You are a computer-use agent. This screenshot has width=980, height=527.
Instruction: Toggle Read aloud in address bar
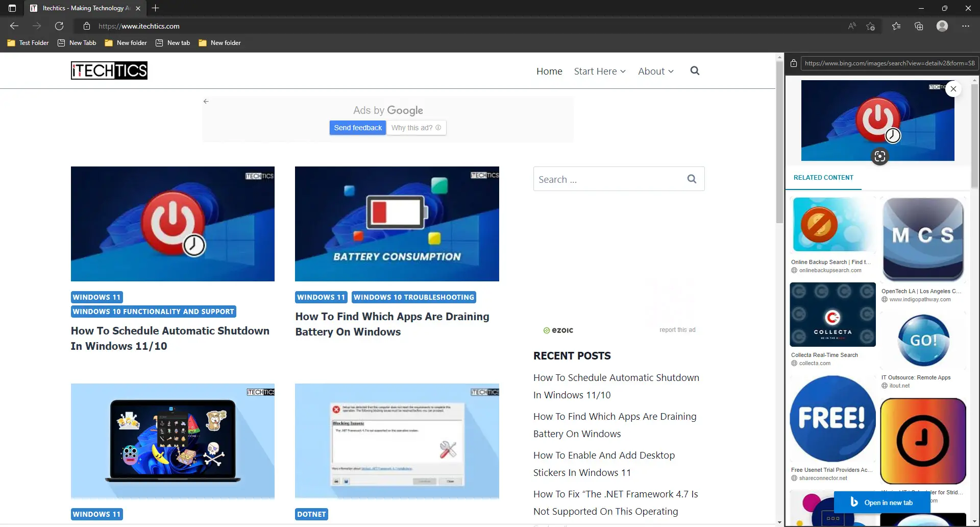tap(852, 26)
